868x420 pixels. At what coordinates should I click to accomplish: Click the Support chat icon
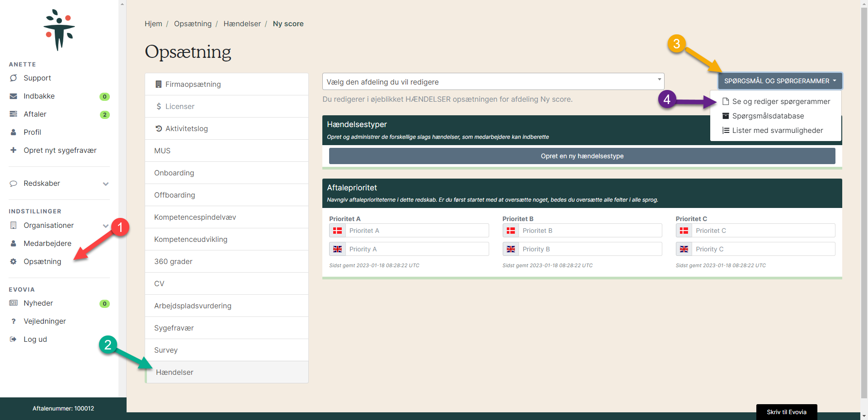tap(14, 78)
